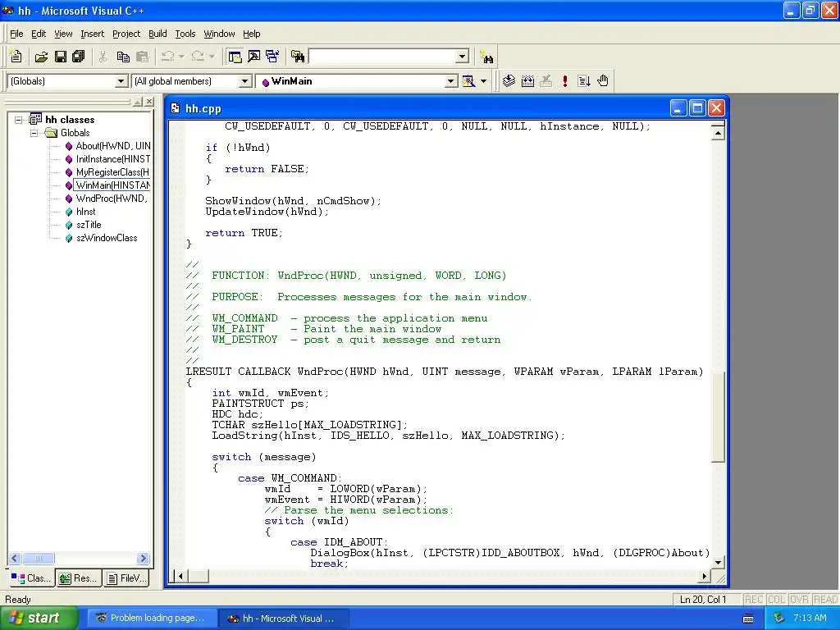Click the hh - Microsoft Visual taskbar button
The image size is (840, 630).
(284, 619)
